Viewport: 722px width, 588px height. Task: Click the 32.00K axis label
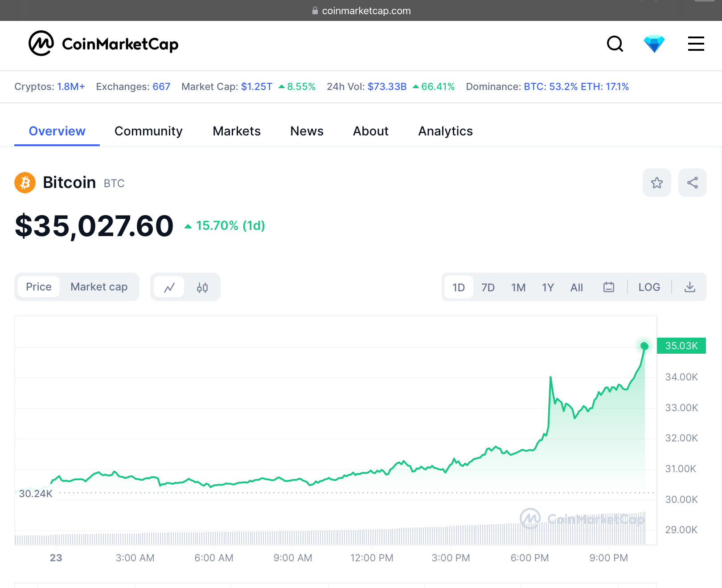tap(681, 438)
